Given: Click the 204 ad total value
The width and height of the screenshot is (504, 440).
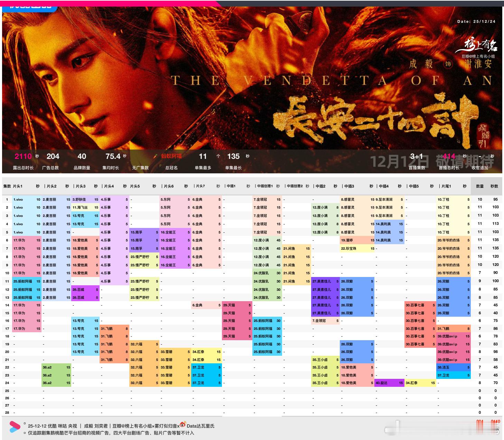Looking at the screenshot, I should pos(53,156).
